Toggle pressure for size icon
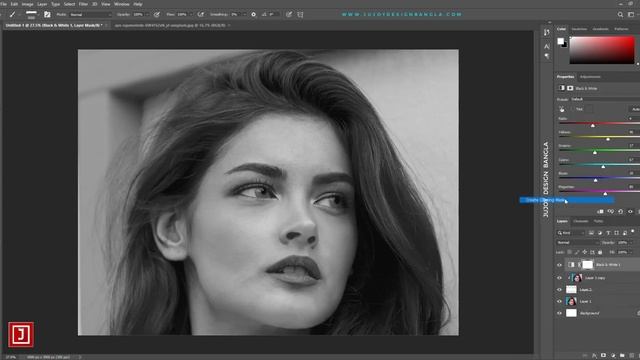Screen dimensions: 640x360 click(x=289, y=15)
